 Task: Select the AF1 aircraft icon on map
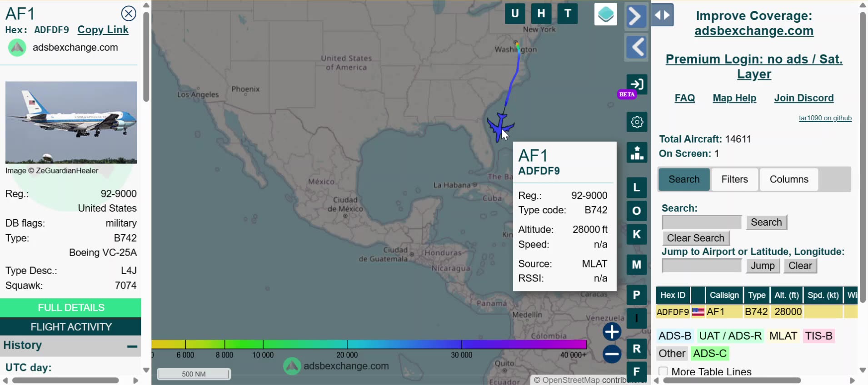(500, 128)
